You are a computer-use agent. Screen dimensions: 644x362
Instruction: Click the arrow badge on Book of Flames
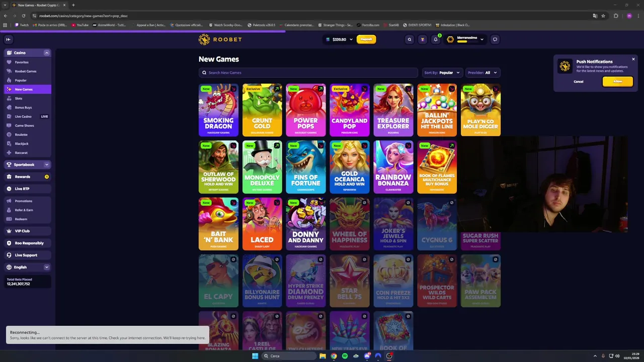coord(452,146)
